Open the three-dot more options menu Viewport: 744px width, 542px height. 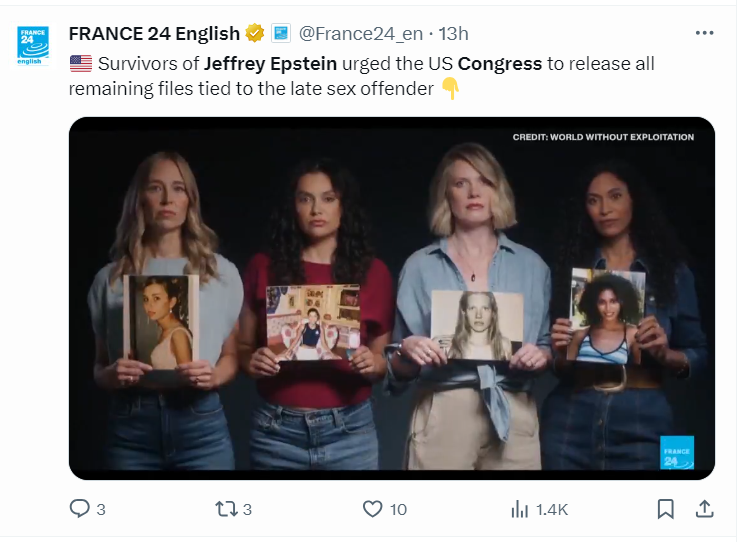[x=704, y=33]
